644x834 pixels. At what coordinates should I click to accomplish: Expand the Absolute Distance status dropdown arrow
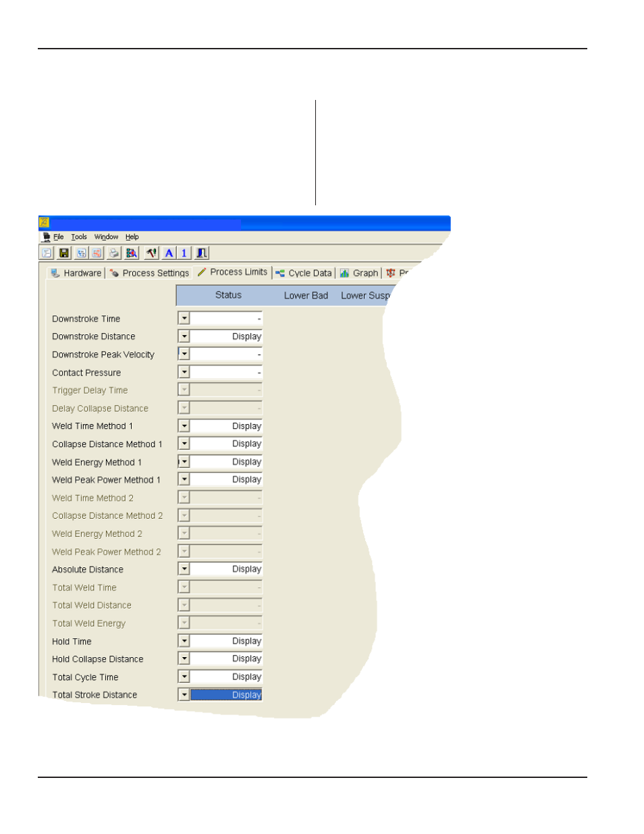[x=184, y=569]
